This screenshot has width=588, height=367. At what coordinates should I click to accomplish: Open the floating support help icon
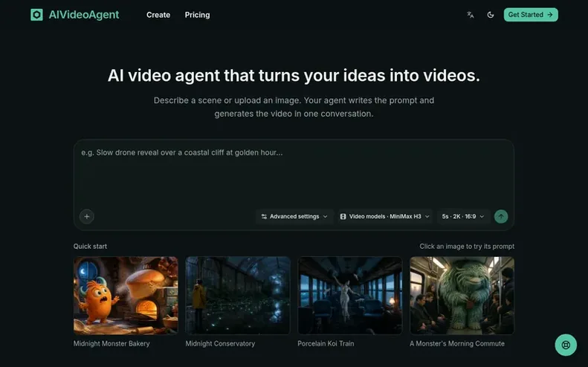[x=566, y=345]
